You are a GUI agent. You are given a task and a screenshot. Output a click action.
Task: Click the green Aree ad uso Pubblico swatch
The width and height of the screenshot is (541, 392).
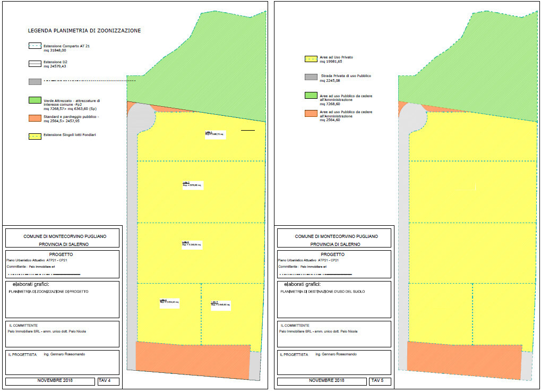pyautogui.click(x=311, y=96)
